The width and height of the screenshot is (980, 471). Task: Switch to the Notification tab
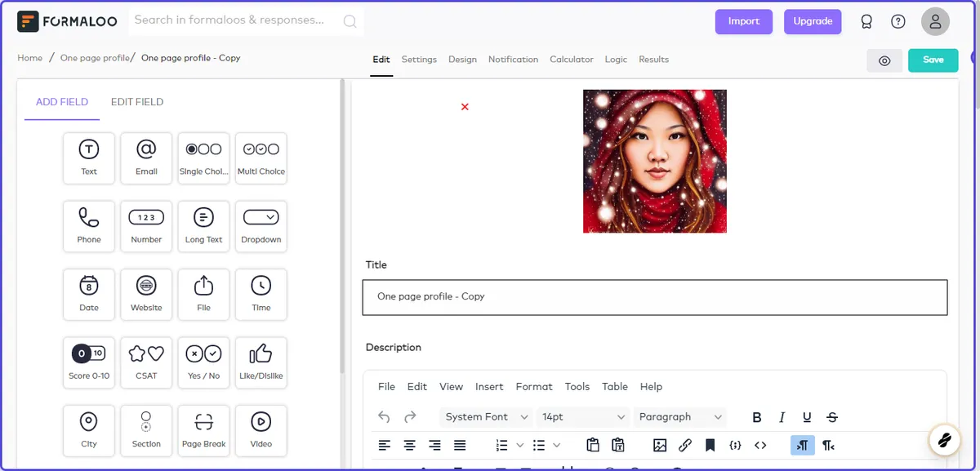(x=513, y=60)
